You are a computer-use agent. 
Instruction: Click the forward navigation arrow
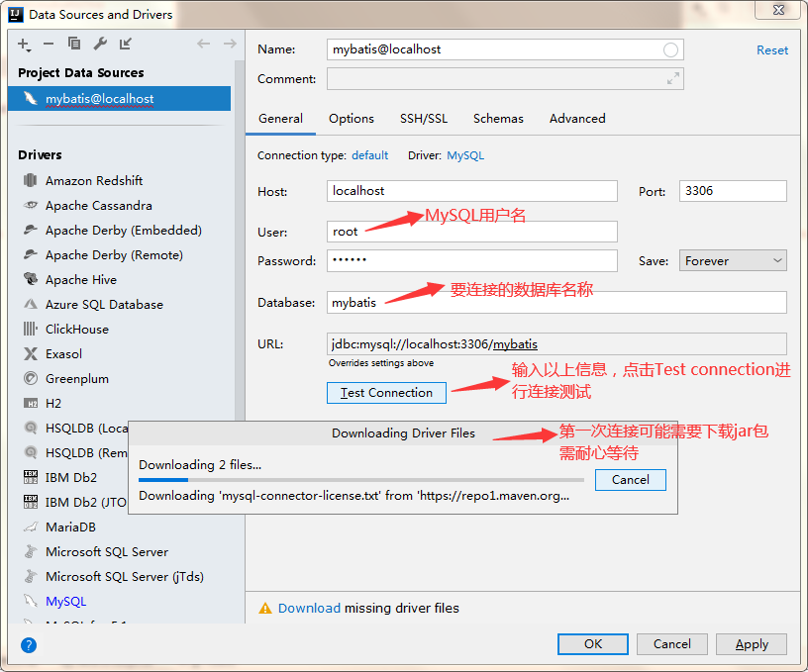coord(230,44)
